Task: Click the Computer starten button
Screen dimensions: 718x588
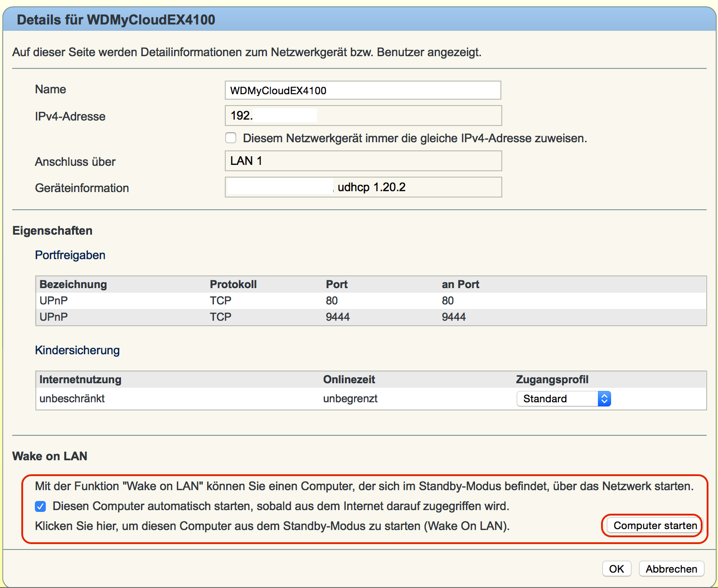Action: [x=655, y=525]
